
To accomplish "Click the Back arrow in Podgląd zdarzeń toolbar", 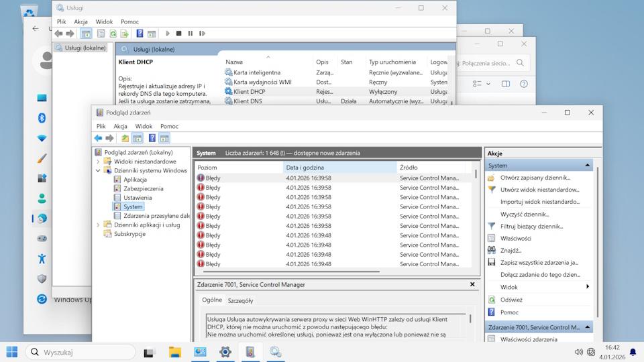I will 99,138.
